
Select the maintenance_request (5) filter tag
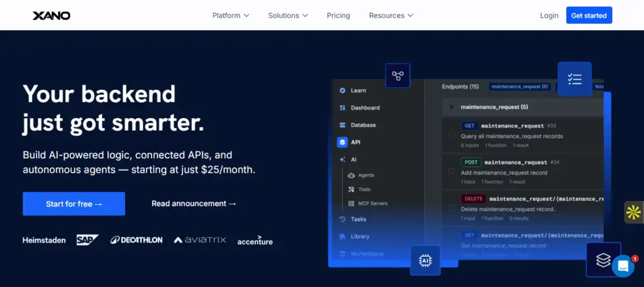click(519, 87)
